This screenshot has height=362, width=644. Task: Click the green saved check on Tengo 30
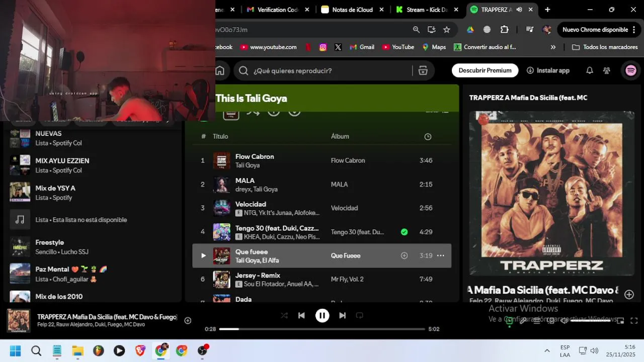pyautogui.click(x=404, y=232)
